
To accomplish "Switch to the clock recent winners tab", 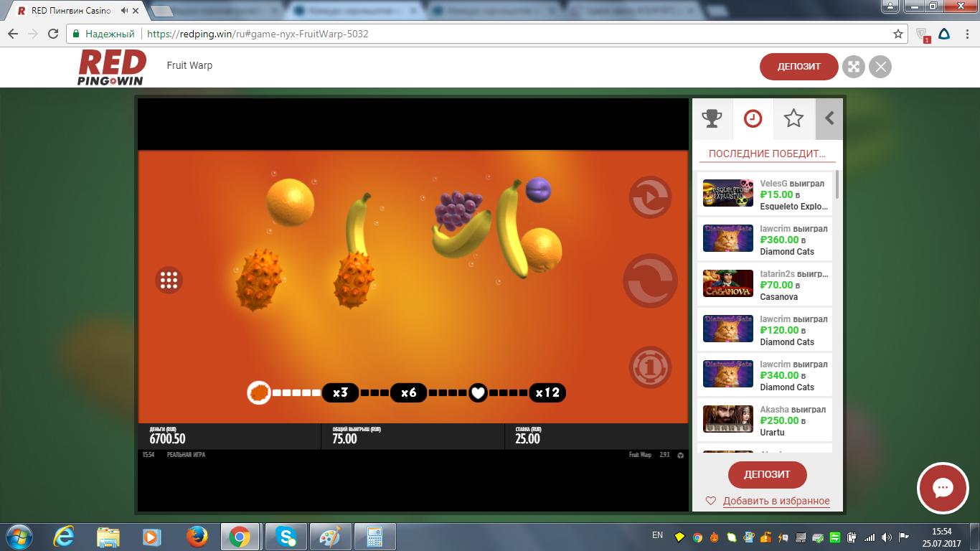I will pos(753,118).
